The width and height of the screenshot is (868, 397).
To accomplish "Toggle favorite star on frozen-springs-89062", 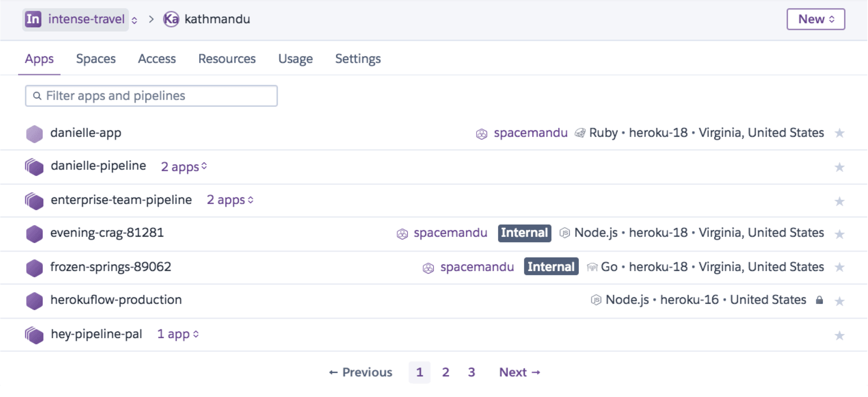I will 839,267.
